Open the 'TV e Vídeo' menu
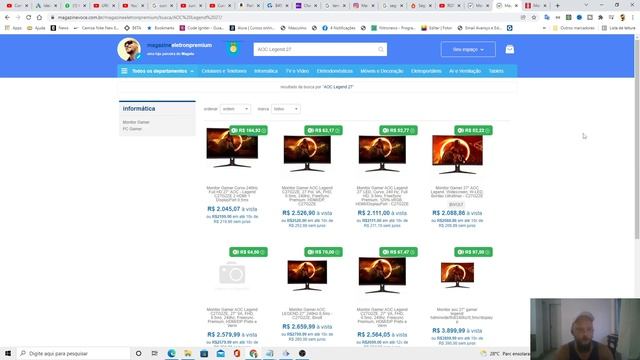Image resolution: width=640 pixels, height=360 pixels. click(x=297, y=71)
